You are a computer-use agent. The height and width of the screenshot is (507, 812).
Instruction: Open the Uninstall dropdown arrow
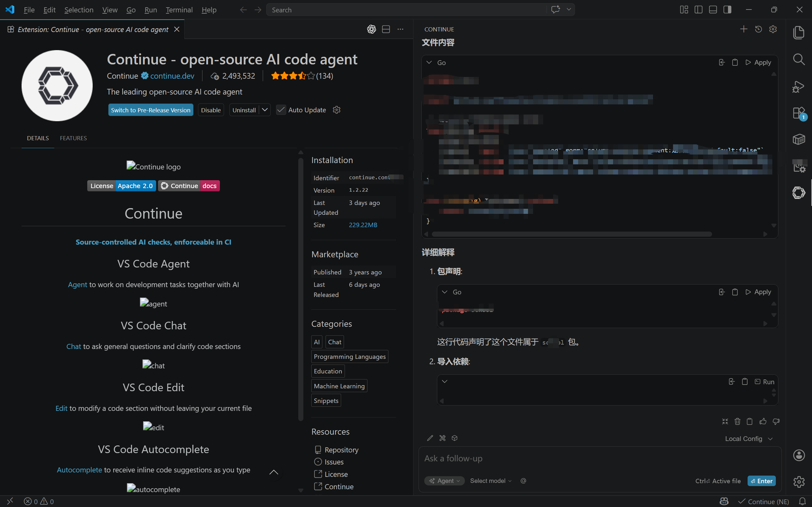(265, 110)
